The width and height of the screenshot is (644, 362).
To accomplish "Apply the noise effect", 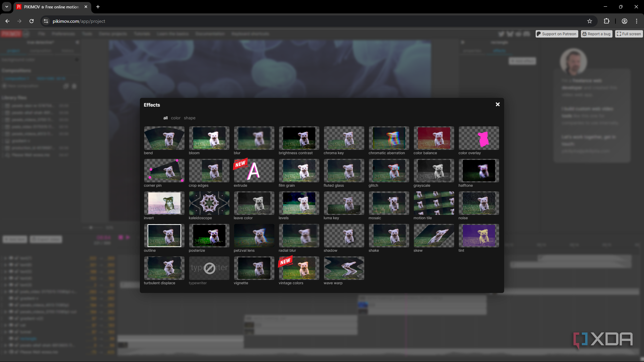I will (479, 203).
